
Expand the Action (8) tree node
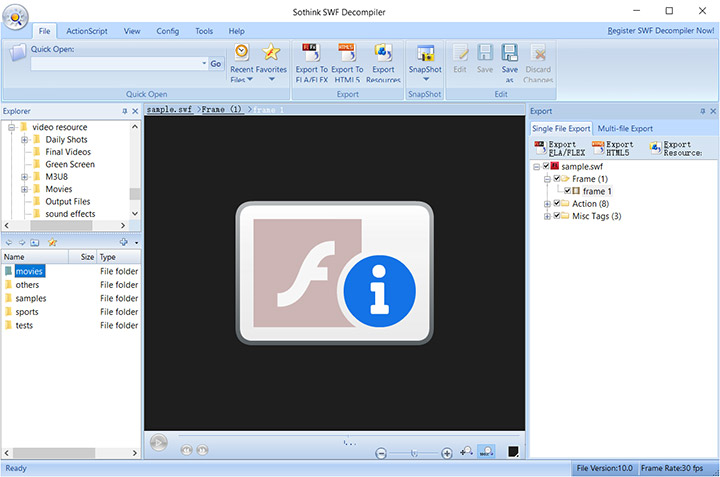point(546,204)
